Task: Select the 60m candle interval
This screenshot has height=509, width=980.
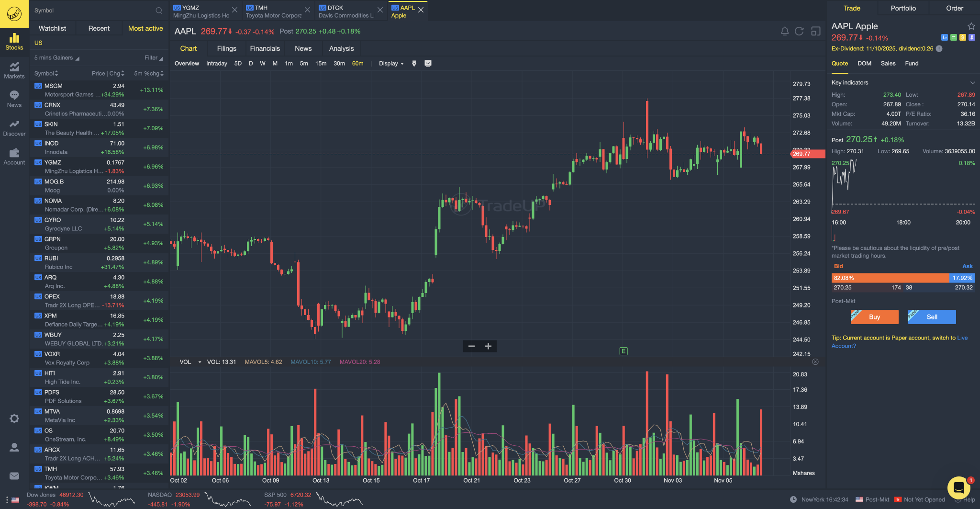Action: pyautogui.click(x=357, y=63)
